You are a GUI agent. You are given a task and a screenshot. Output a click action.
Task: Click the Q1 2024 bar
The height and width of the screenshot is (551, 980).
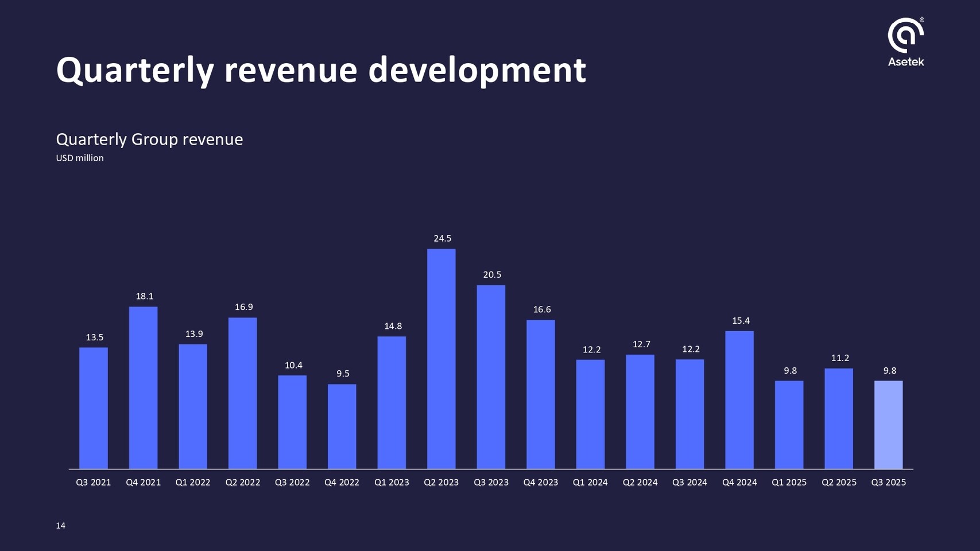[590, 414]
